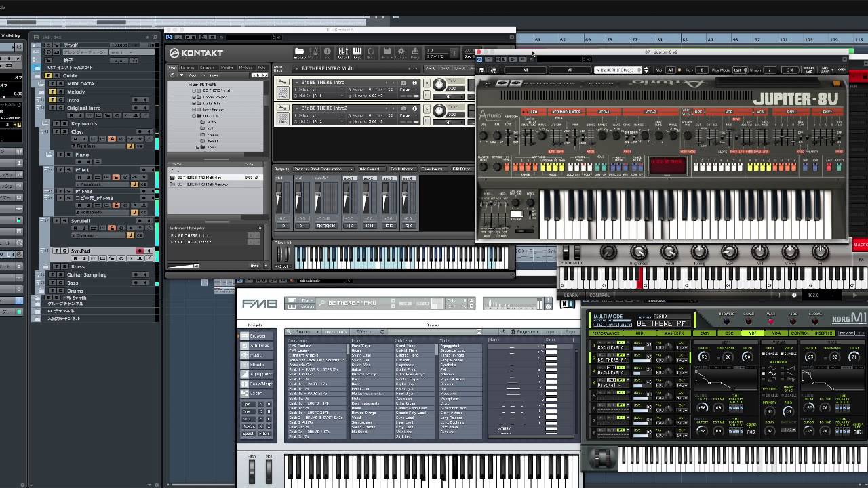Select the Effects tab in FM8 browser
This screenshot has width=868, height=488.
click(x=364, y=332)
